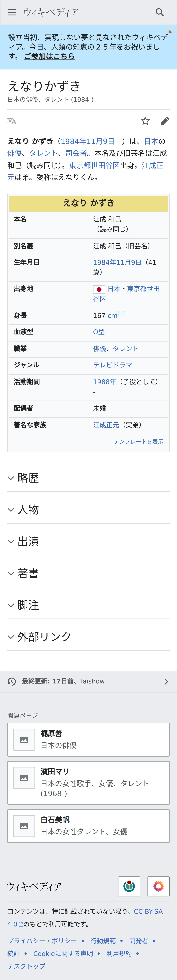The image size is (177, 980).
Task: Open search with the magnifier icon
Action: point(160,12)
